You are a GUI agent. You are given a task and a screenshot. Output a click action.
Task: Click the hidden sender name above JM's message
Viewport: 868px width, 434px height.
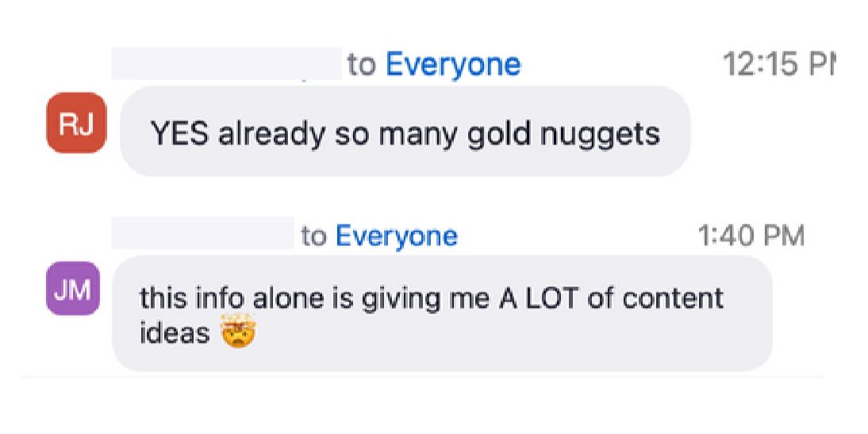click(202, 233)
